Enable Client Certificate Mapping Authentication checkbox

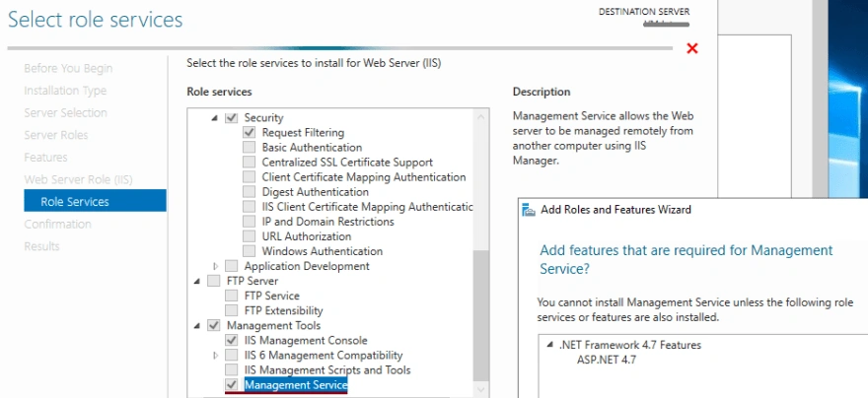coord(250,177)
